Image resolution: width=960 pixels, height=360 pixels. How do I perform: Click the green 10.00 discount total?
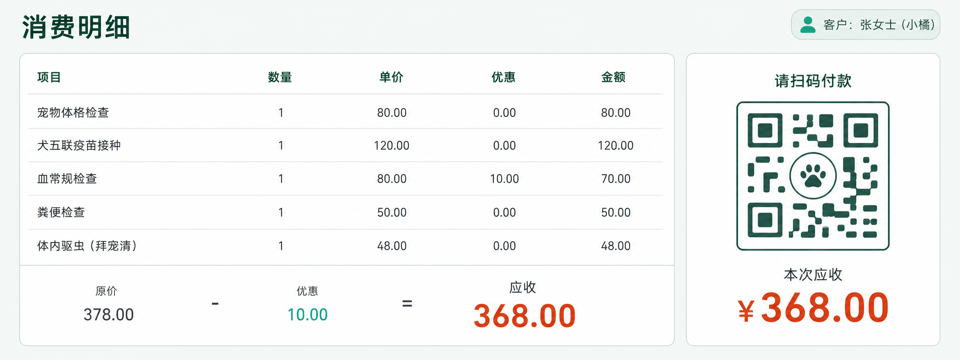tap(307, 315)
